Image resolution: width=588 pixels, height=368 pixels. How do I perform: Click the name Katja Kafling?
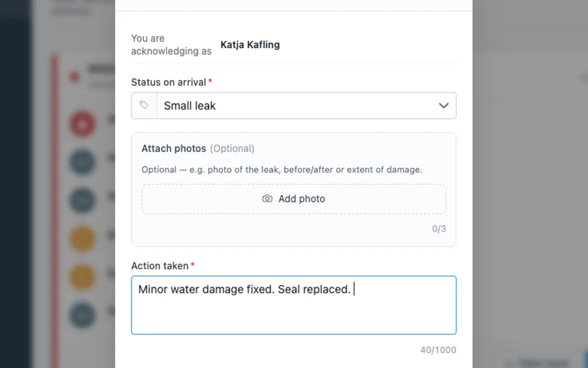(x=250, y=45)
